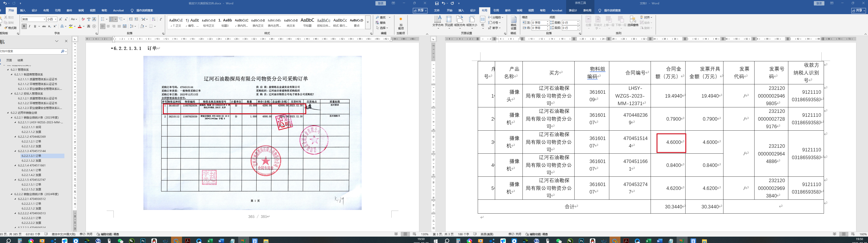This screenshot has height=243, width=868.
Task: Center-align the paragraph in left Word
Action: click(x=108, y=26)
